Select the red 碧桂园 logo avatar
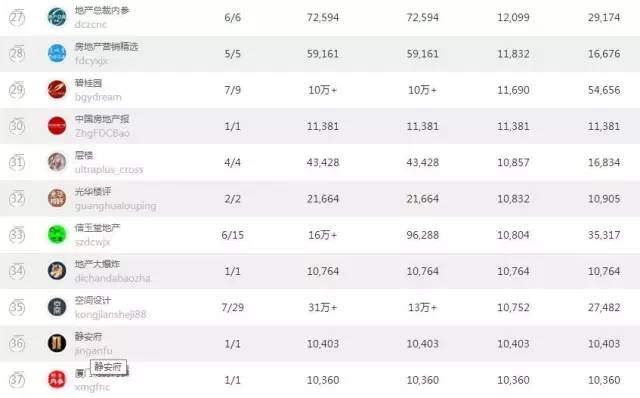The height and width of the screenshot is (398, 640). tap(57, 90)
